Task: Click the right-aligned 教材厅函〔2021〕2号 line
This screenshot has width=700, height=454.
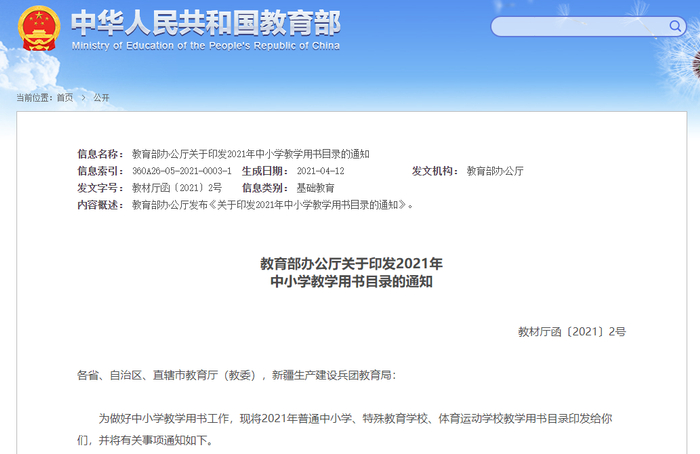Action: pyautogui.click(x=572, y=332)
